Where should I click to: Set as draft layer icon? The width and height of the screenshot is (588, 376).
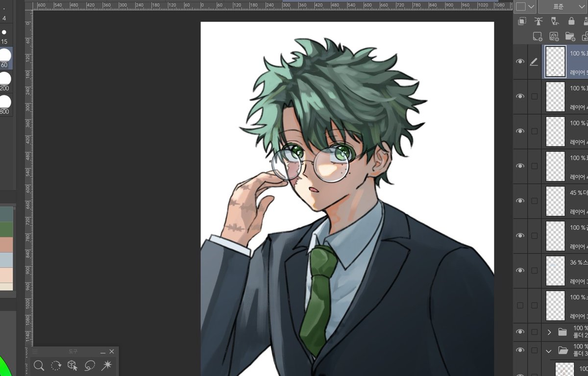555,21
